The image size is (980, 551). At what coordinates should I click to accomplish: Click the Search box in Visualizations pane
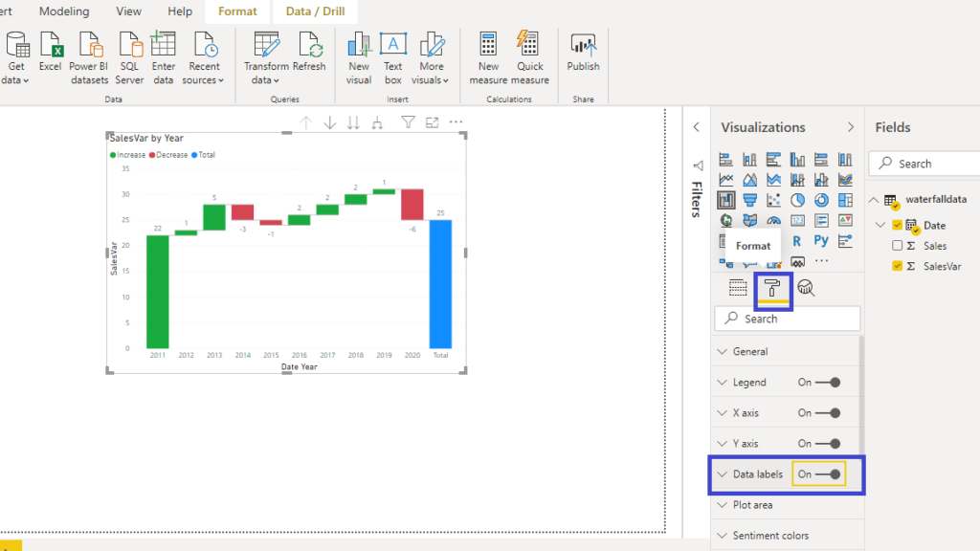(x=787, y=319)
